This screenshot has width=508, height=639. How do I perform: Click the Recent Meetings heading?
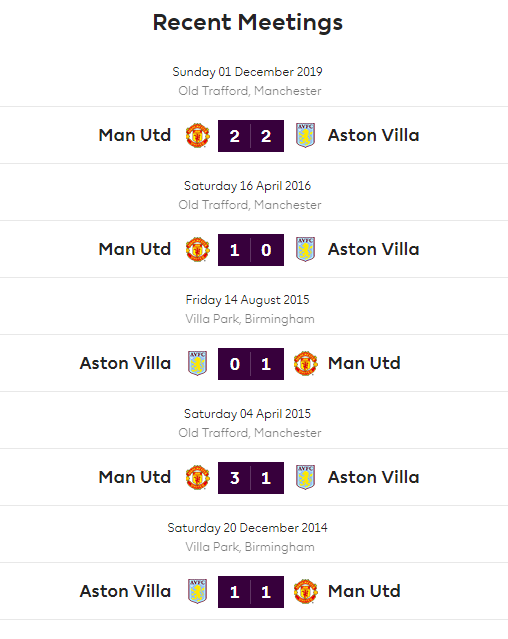pyautogui.click(x=248, y=23)
